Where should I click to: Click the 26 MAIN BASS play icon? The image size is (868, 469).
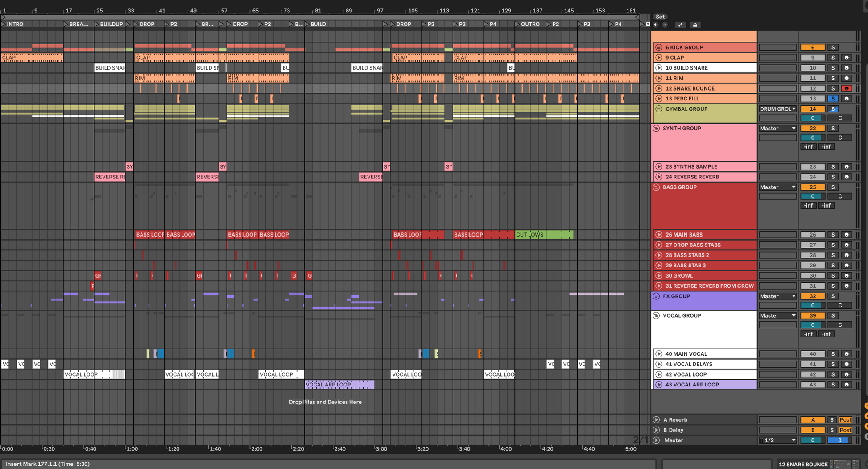click(x=659, y=235)
